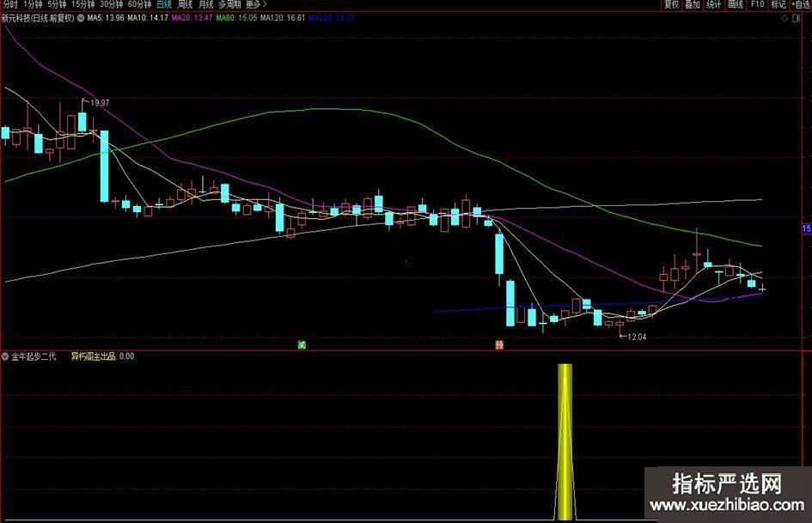Click the MA20 magenta legend label
The image size is (812, 523).
tap(193, 17)
